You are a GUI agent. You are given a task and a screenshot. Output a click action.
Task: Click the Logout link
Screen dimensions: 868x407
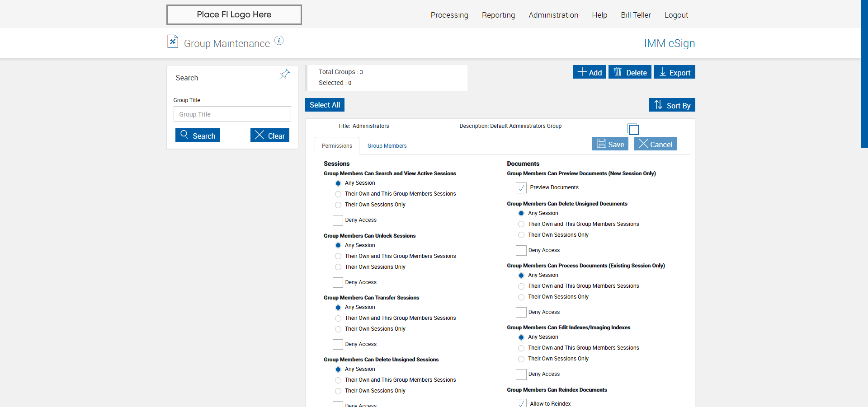pos(676,15)
